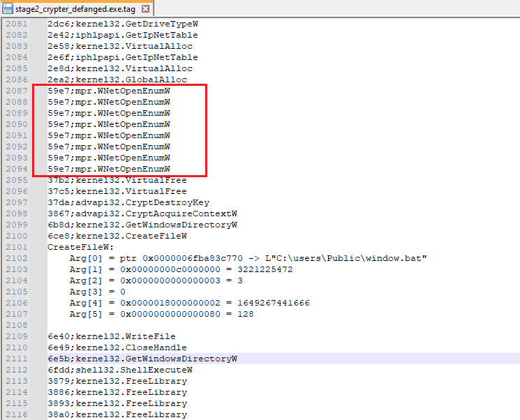
Task: Click line number 2081 in the margin
Action: coord(17,24)
